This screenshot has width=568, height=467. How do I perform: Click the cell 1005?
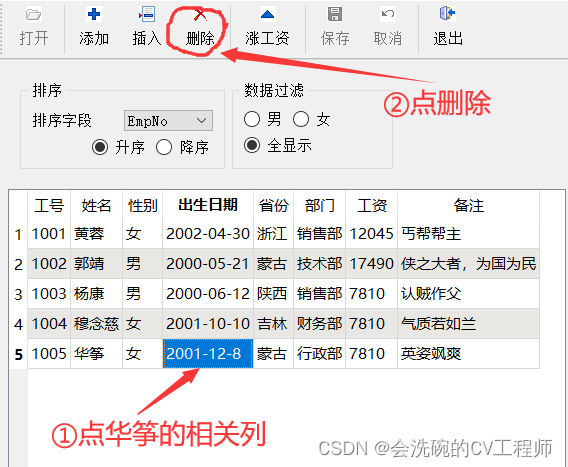(49, 354)
